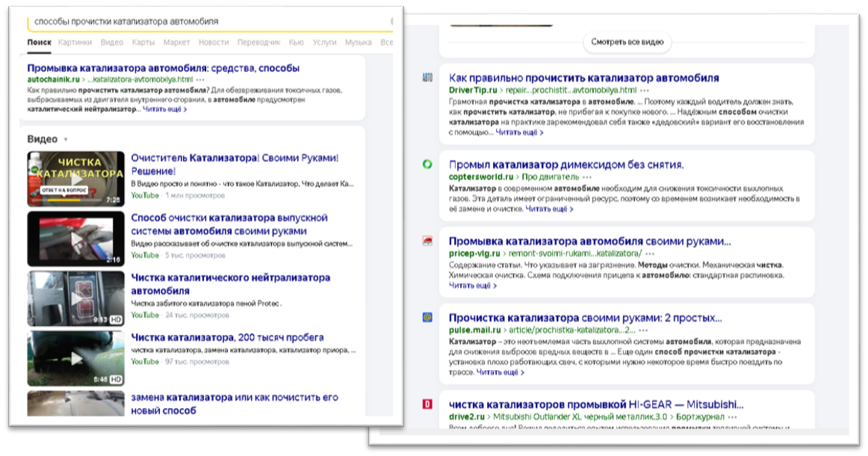
Task: Select the Поиск tab
Action: click(x=40, y=42)
